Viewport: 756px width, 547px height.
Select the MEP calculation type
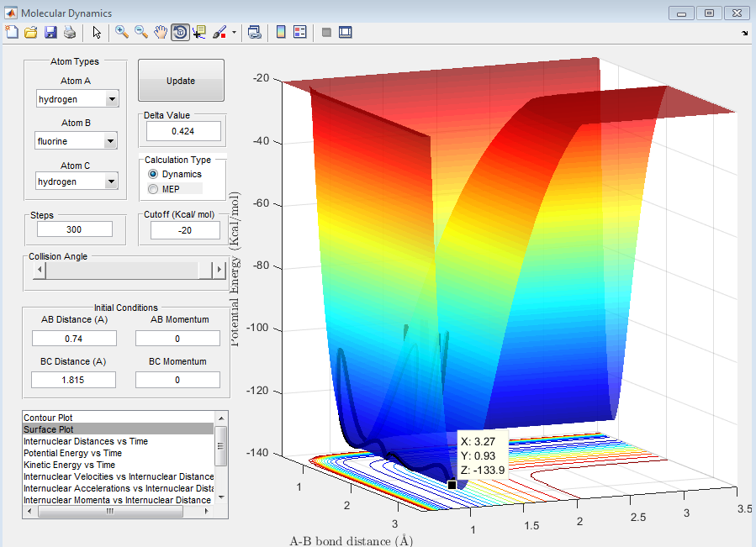153,188
